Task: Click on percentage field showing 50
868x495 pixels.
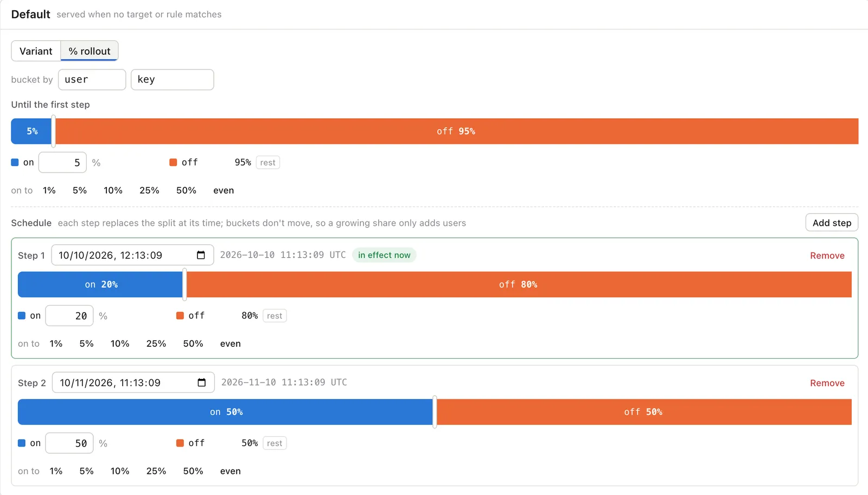Action: tap(69, 443)
